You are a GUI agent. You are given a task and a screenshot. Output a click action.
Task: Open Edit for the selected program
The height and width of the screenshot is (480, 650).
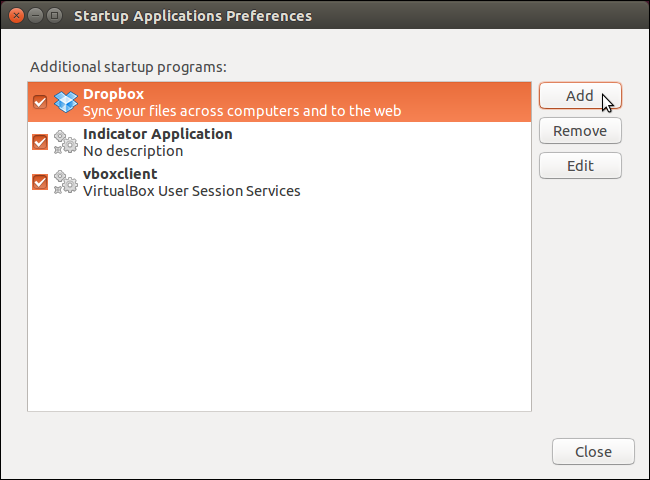[580, 165]
